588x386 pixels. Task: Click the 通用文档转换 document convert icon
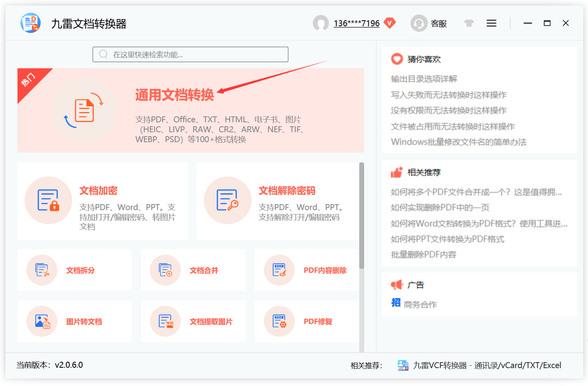(84, 110)
